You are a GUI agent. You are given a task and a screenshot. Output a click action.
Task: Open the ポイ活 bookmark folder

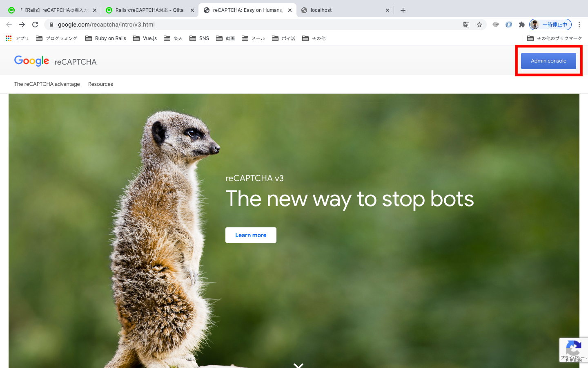pos(284,38)
